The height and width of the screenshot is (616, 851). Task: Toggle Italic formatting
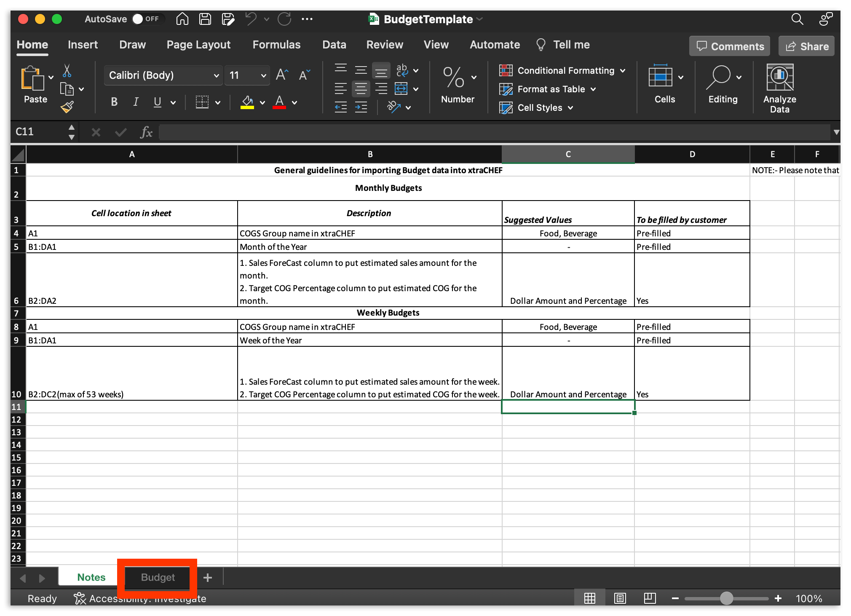136,102
